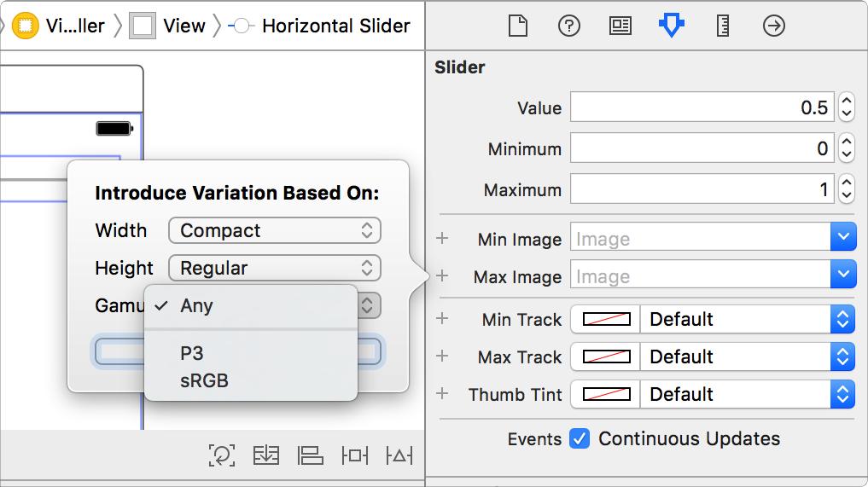
Task: Add variation for Min Image
Action: [442, 239]
